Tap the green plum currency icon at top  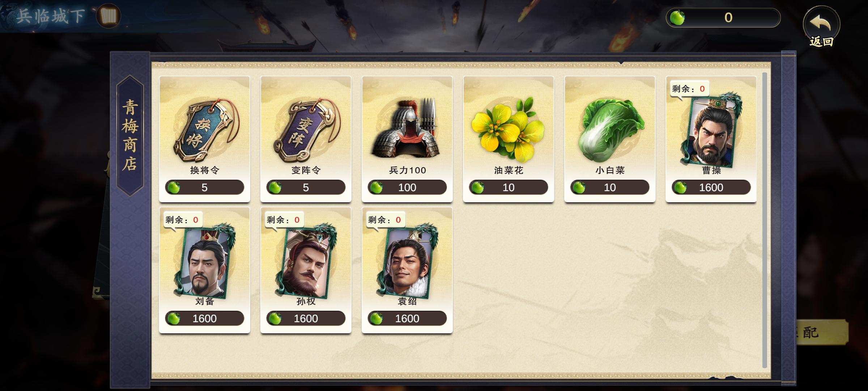pyautogui.click(x=677, y=17)
